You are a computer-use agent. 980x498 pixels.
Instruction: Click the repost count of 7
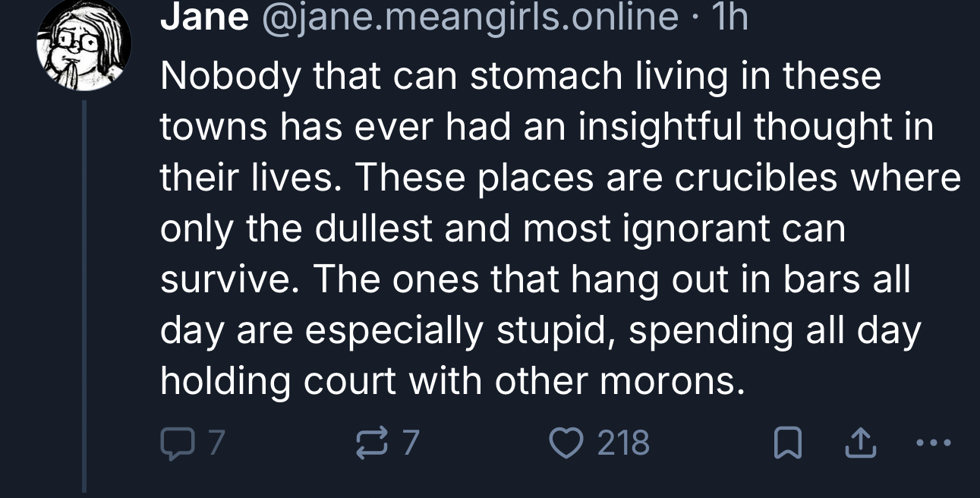click(x=409, y=443)
